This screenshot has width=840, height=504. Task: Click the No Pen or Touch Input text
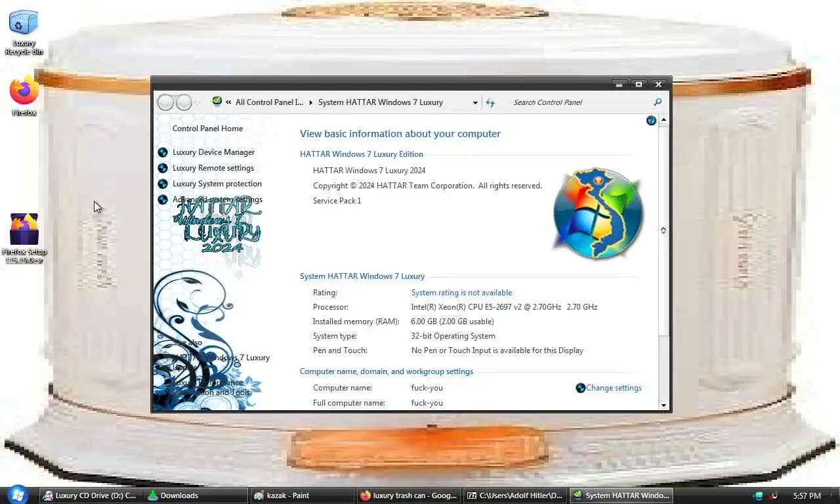click(x=497, y=350)
